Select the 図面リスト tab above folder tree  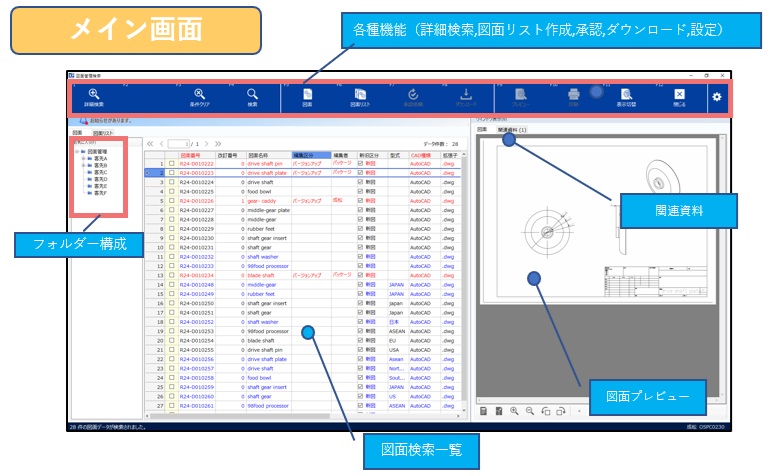click(104, 132)
